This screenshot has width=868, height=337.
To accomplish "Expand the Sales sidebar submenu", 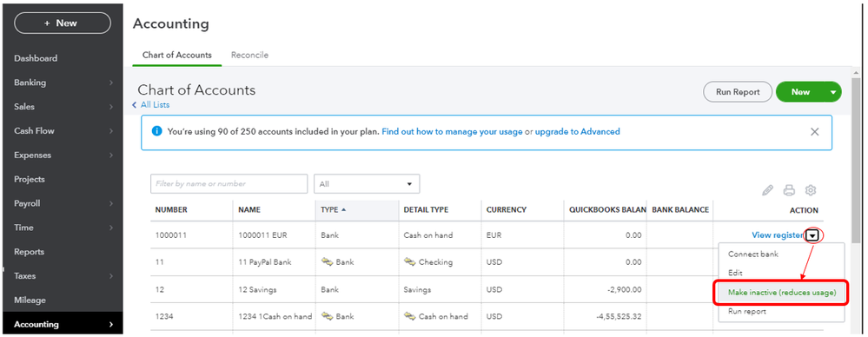I will tap(111, 107).
